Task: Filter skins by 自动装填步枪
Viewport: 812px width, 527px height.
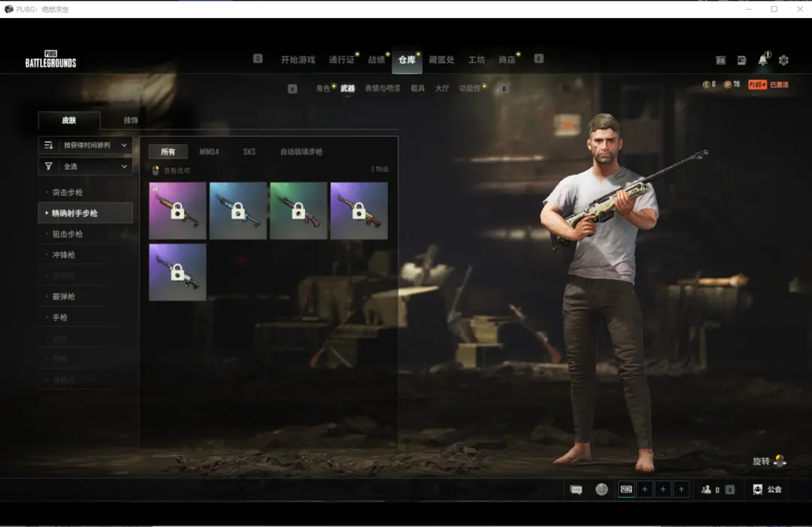Action: [301, 152]
